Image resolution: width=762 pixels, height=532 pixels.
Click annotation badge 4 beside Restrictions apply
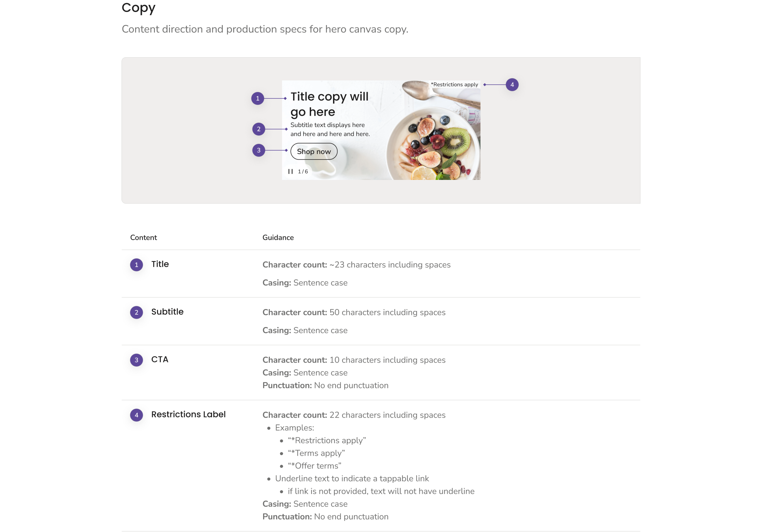(x=512, y=85)
